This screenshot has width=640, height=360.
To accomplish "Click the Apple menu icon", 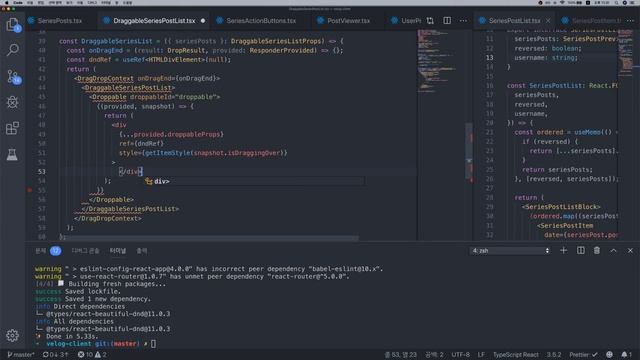I will pyautogui.click(x=6, y=2).
